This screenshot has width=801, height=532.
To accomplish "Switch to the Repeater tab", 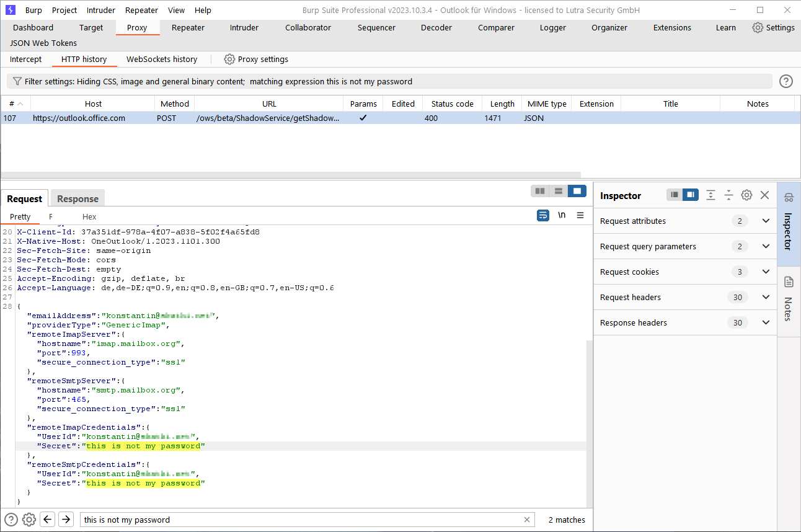I will (x=188, y=27).
